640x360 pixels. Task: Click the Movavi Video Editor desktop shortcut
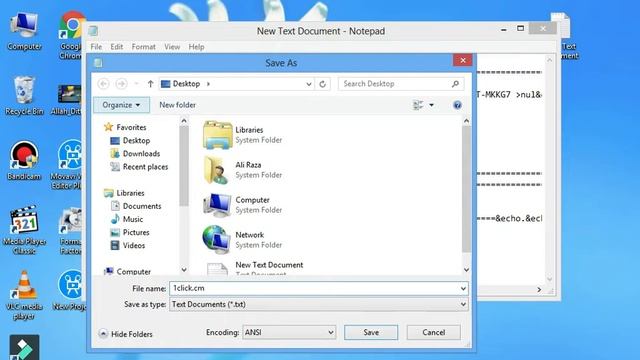(68, 165)
